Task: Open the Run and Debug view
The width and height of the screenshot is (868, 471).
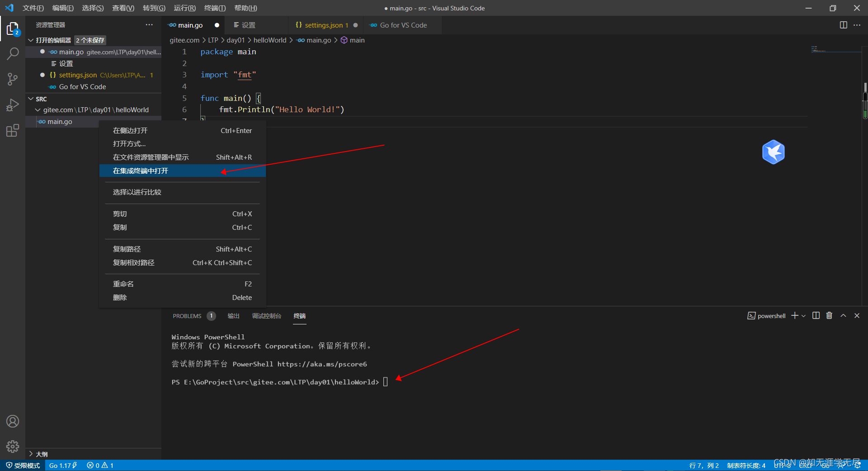Action: tap(13, 105)
